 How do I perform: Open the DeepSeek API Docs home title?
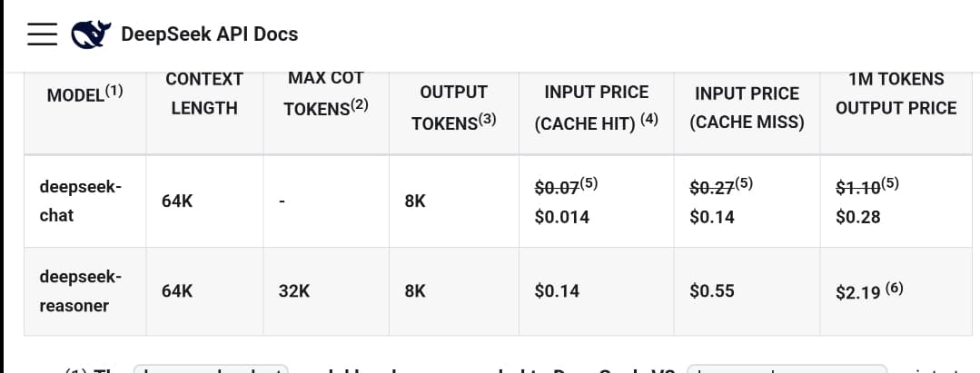(209, 34)
